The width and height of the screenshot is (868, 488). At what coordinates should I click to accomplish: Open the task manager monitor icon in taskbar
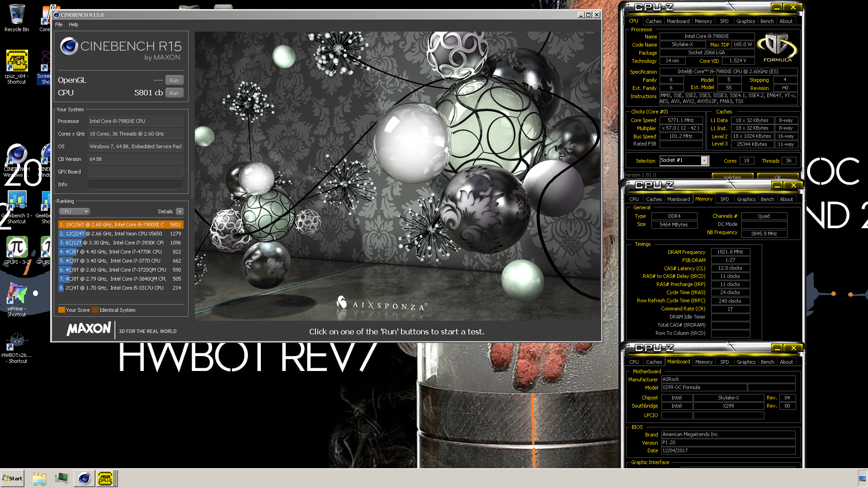click(x=61, y=479)
